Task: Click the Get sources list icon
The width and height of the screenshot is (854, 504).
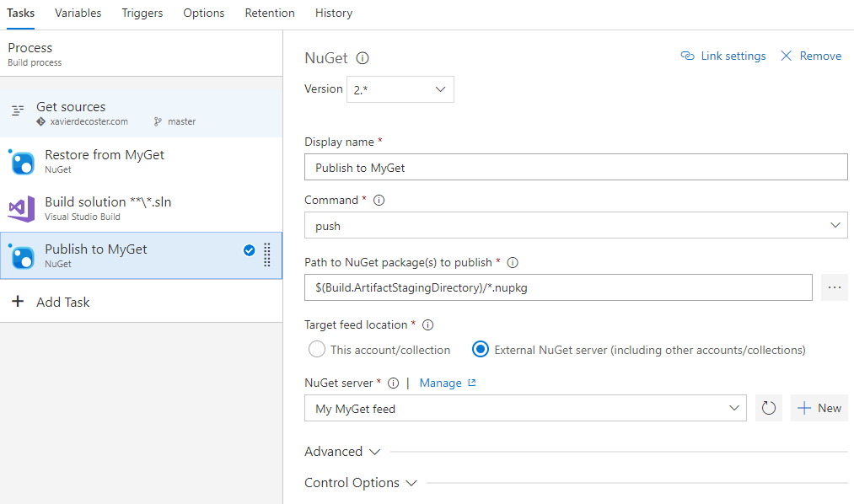Action: click(x=18, y=110)
